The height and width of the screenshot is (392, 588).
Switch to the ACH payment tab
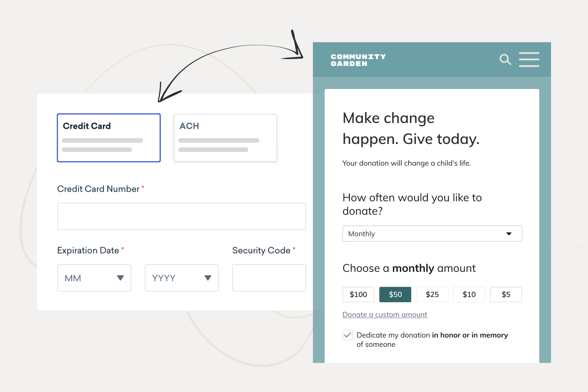coord(225,138)
